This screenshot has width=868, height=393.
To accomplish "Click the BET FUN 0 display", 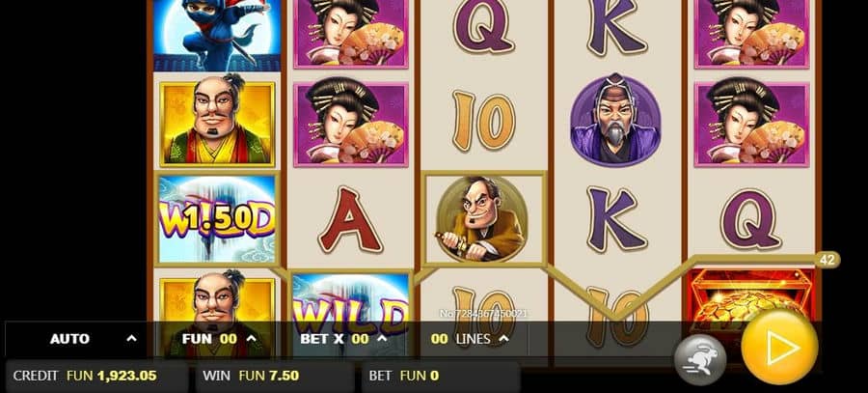I will (x=403, y=376).
